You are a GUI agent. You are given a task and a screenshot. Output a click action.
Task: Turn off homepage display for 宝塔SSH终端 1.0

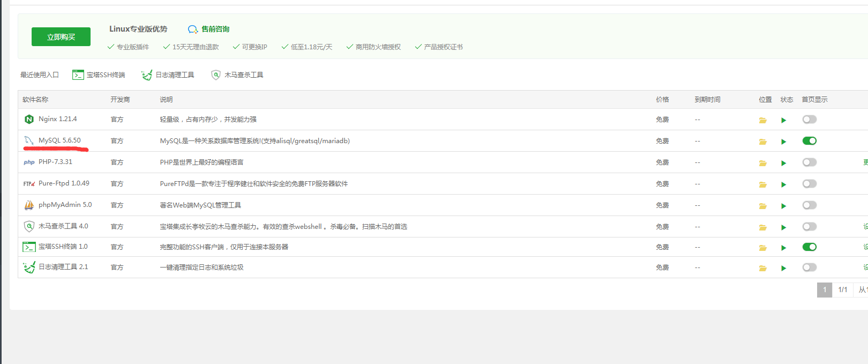809,247
